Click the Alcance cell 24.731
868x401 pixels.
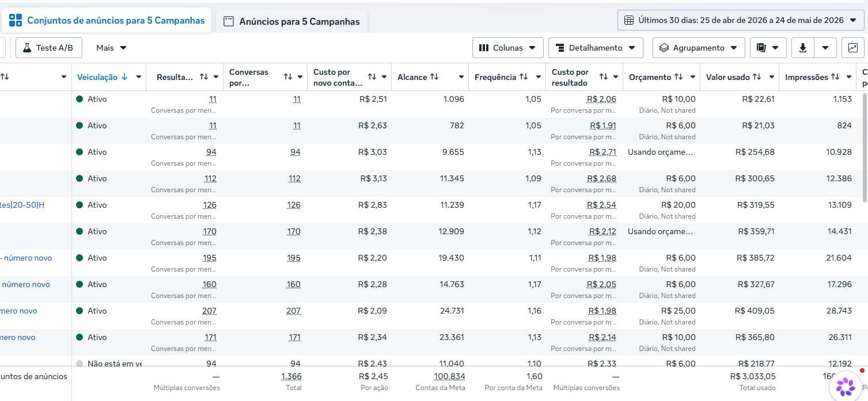[x=452, y=311]
